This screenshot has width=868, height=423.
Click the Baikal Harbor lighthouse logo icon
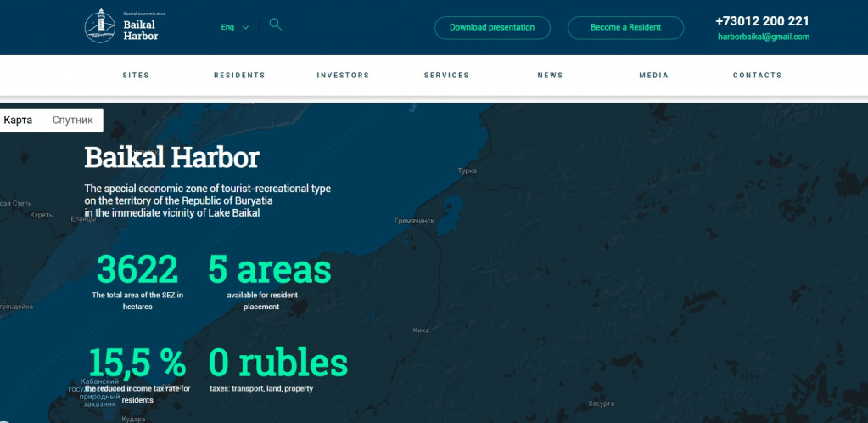(x=99, y=25)
